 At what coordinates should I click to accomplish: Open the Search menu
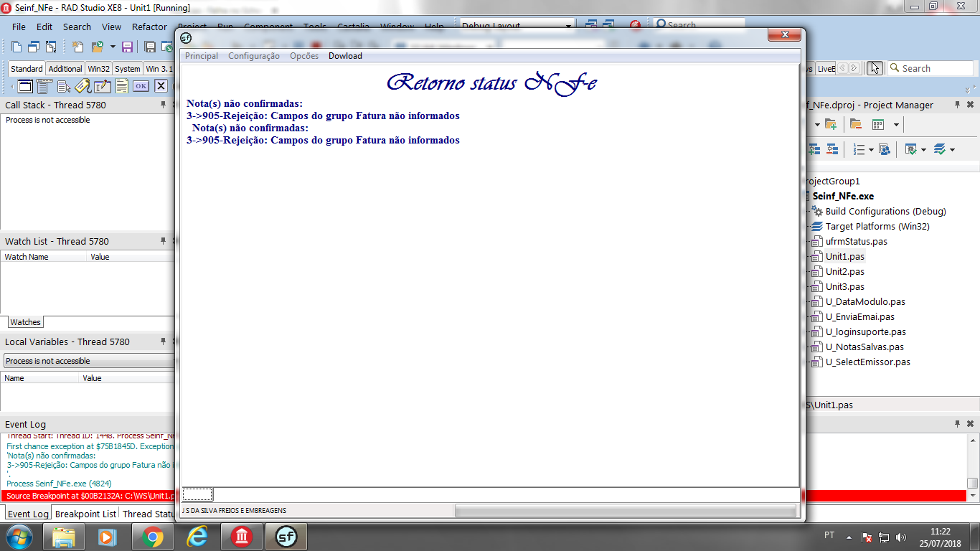click(x=77, y=27)
